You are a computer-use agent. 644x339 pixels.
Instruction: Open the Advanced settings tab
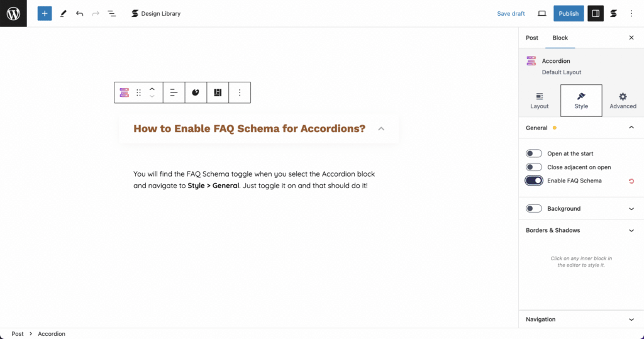[623, 101]
